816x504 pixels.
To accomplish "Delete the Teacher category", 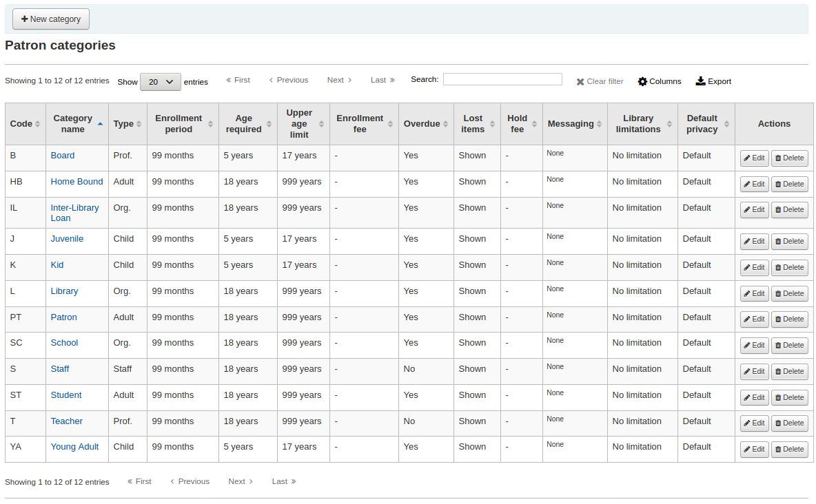I will (789, 423).
